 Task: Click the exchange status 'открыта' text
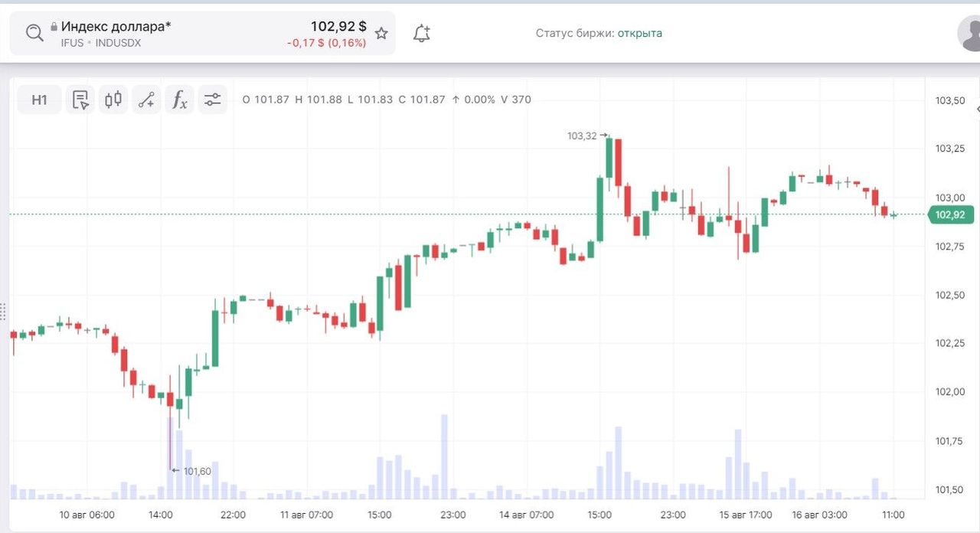[x=640, y=33]
